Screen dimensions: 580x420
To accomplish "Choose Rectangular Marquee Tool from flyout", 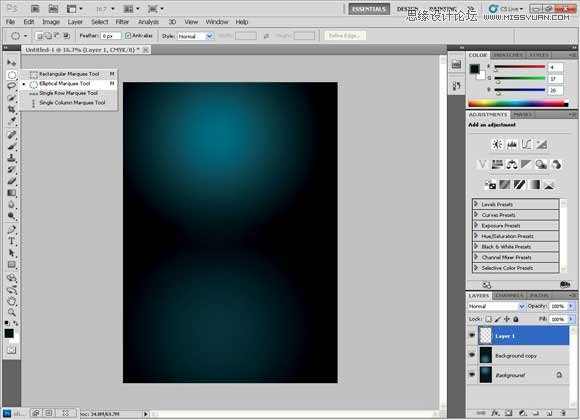I will click(69, 74).
